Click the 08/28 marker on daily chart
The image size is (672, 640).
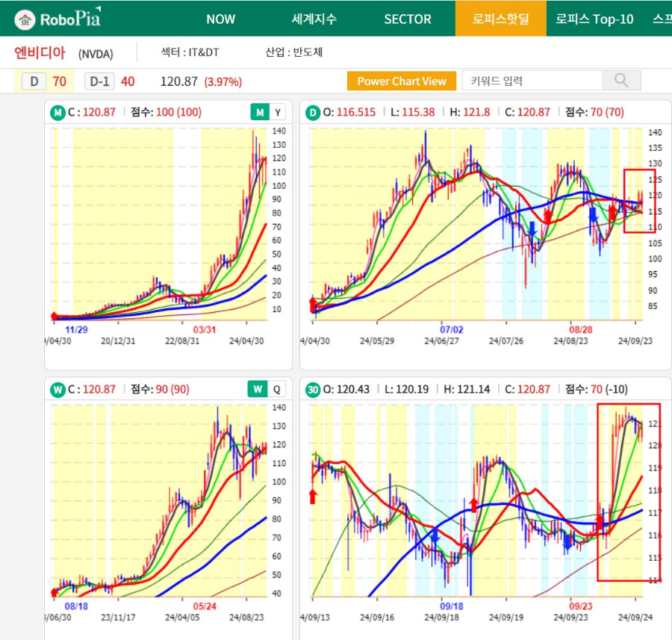[581, 329]
